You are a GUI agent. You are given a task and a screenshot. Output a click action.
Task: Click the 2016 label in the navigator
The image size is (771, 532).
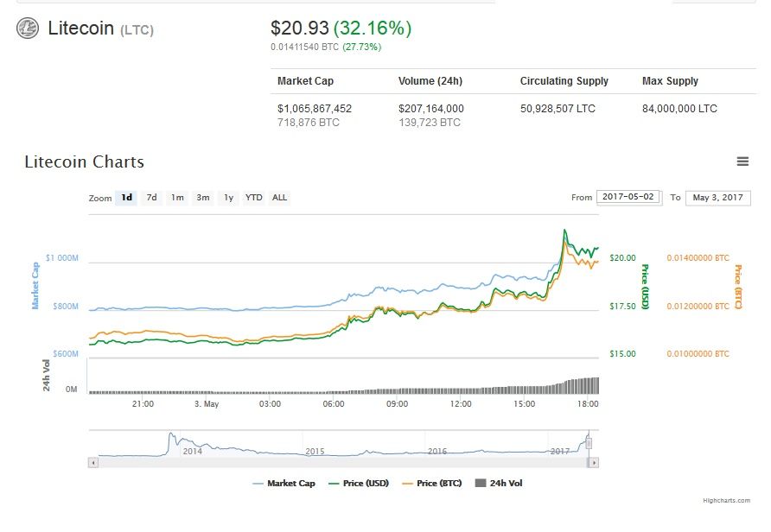[x=437, y=452]
